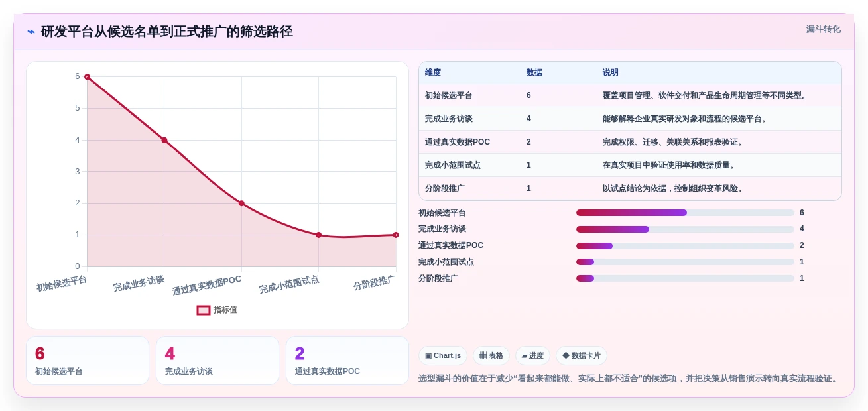Click the chart data point for 完成小范围试点
868x411 pixels.
(x=318, y=235)
